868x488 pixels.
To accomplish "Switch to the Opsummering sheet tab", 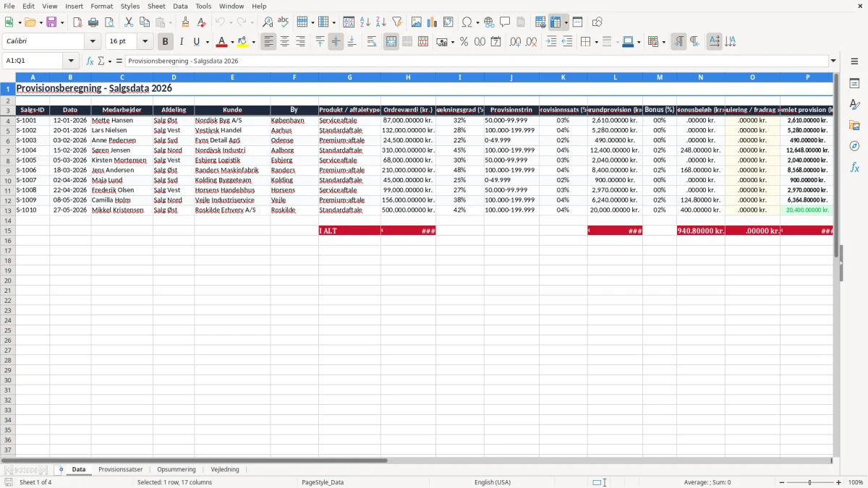I will click(x=176, y=469).
